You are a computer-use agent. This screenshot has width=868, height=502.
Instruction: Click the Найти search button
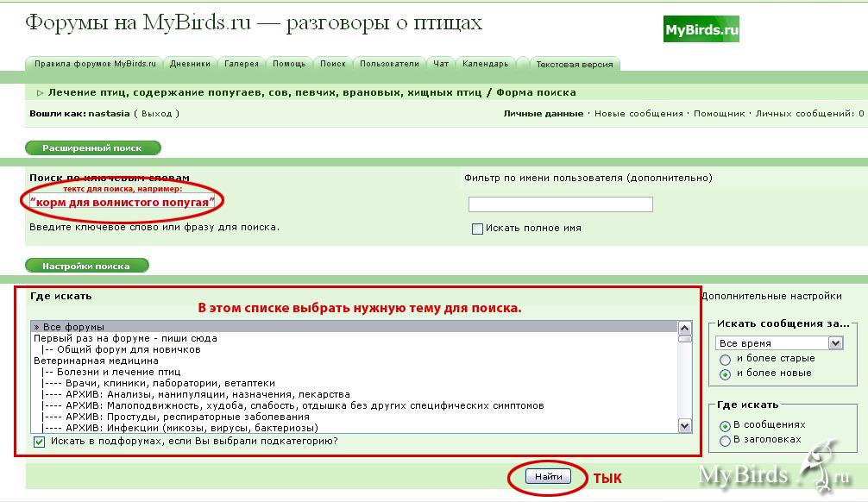pos(548,476)
